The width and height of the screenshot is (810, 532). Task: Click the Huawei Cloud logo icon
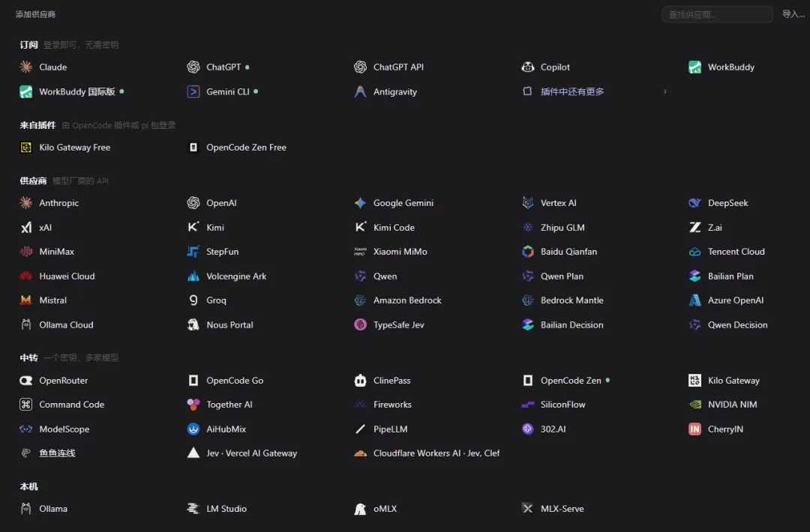click(25, 276)
